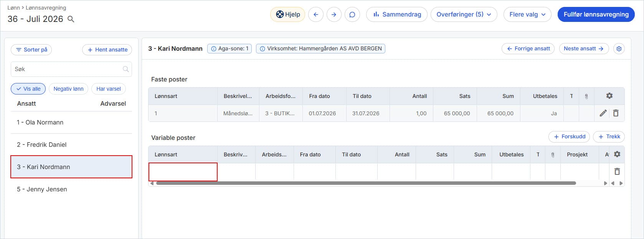The width and height of the screenshot is (644, 239).
Task: Click Fullfør lønnsavregning button
Action: 596,15
